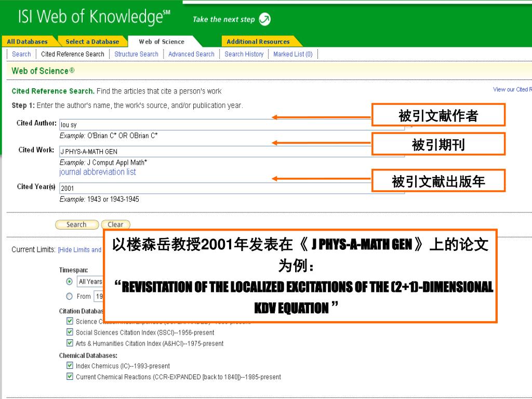
Task: Click the Hide Limits link
Action: pos(79,250)
